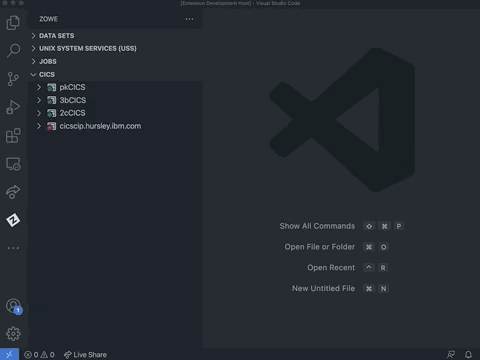The width and height of the screenshot is (480, 360).
Task: Select the cicscip.hursley.ibm.com profile icon
Action: click(x=51, y=126)
